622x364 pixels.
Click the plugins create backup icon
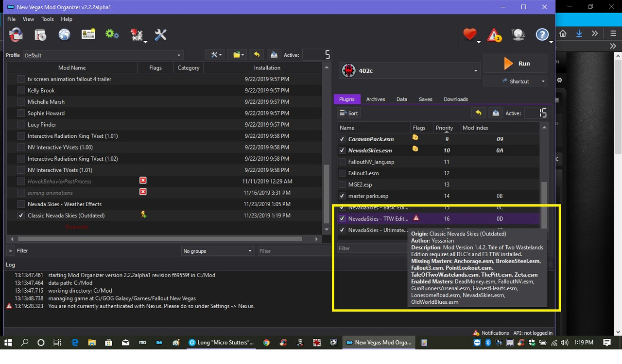point(496,113)
